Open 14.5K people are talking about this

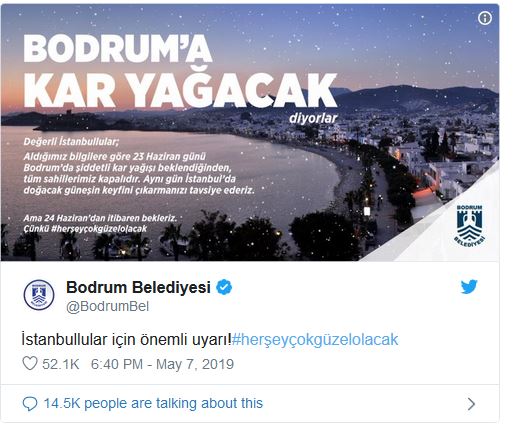coord(153,403)
